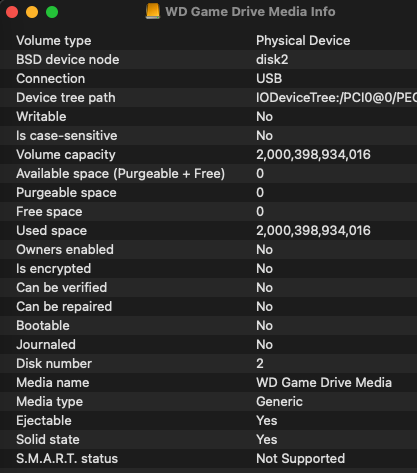The width and height of the screenshot is (417, 473).
Task: Click the orange external drive icon in title
Action: tap(153, 11)
